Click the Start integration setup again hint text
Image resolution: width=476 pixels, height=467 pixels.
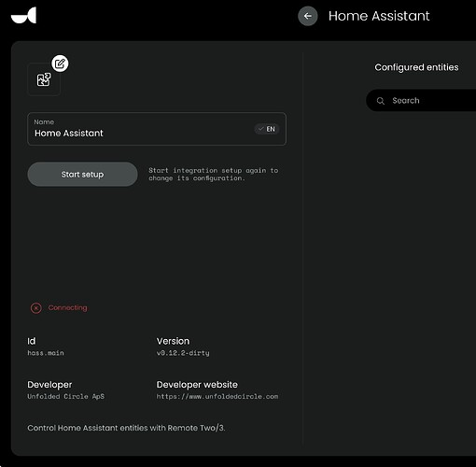point(214,175)
